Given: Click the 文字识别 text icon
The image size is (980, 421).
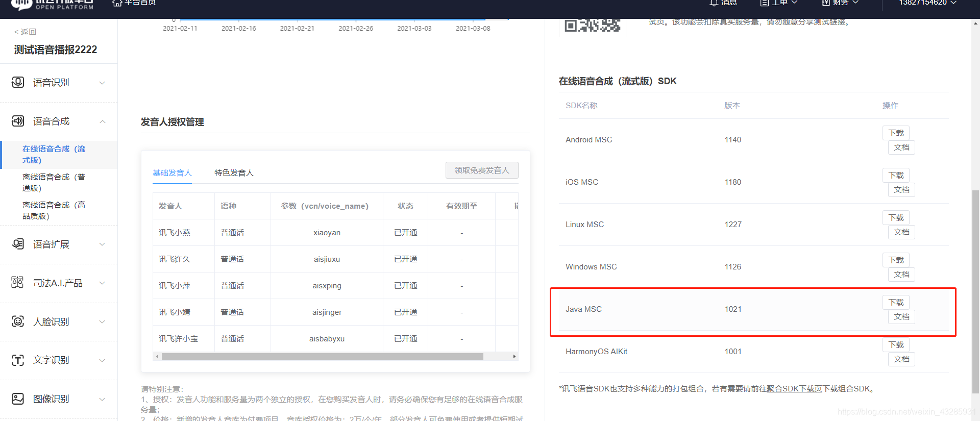Looking at the screenshot, I should click(18, 360).
